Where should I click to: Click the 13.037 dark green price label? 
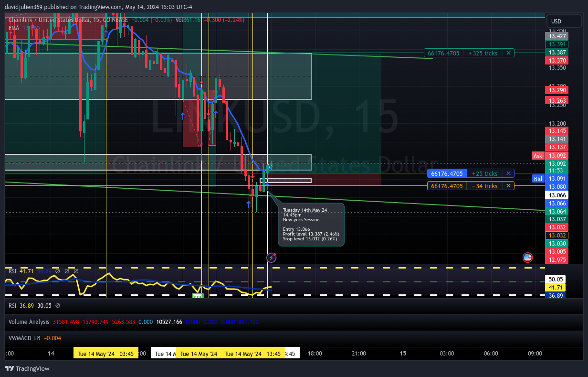[557, 219]
